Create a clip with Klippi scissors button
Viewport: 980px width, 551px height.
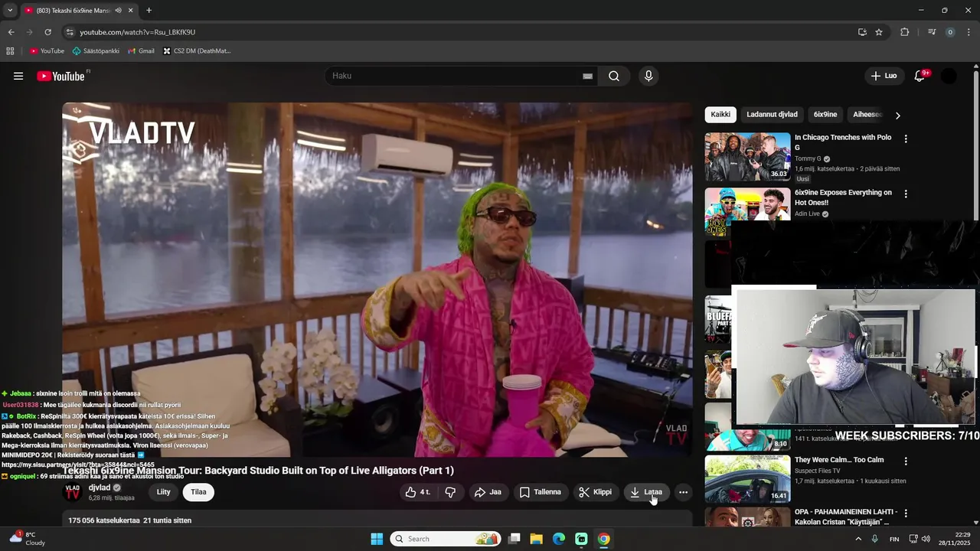click(x=596, y=492)
